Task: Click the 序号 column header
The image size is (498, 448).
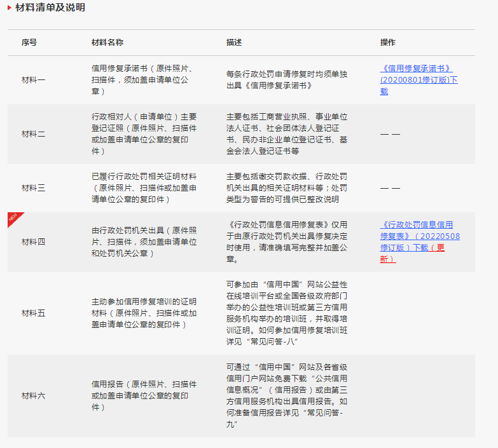Action: (29, 43)
